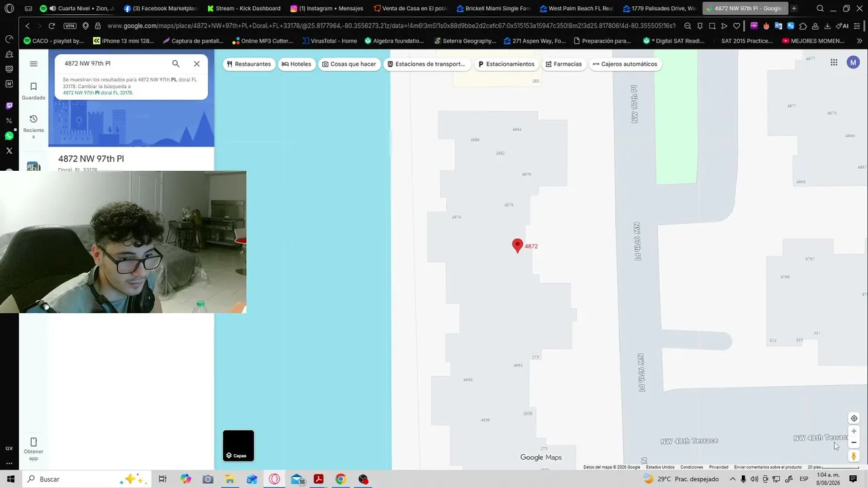868x488 pixels.
Task: Clear the Maps search box
Action: (x=197, y=64)
